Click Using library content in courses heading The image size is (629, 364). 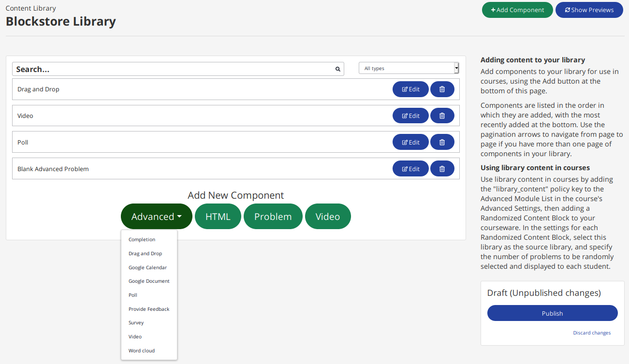535,168
